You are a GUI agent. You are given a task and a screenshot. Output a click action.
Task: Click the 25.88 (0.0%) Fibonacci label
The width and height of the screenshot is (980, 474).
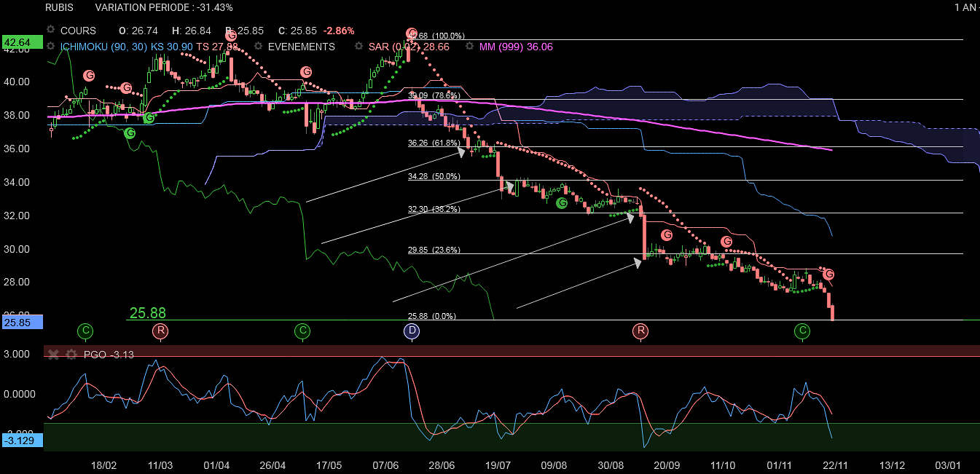432,316
